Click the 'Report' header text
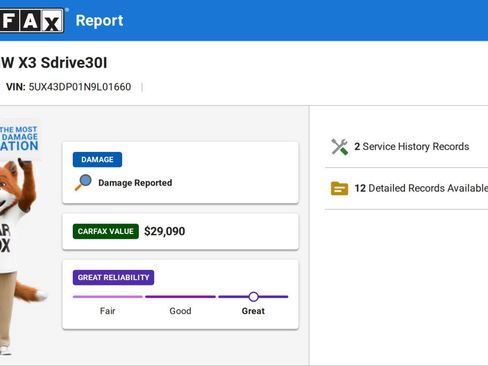Image resolution: width=488 pixels, height=366 pixels. pyautogui.click(x=99, y=21)
